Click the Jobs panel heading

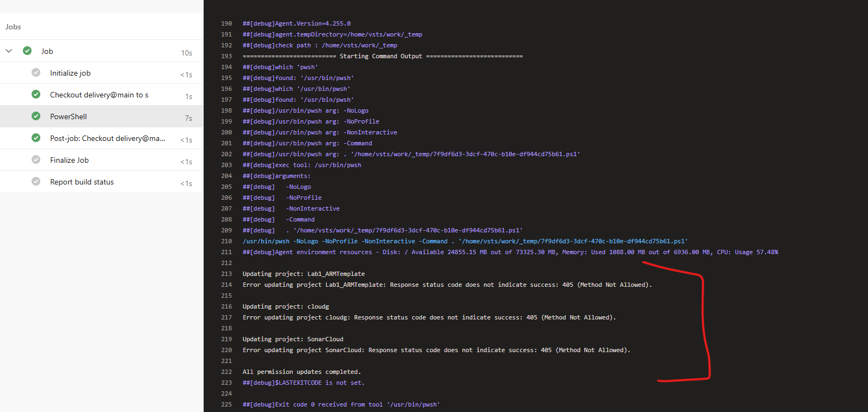[13, 27]
